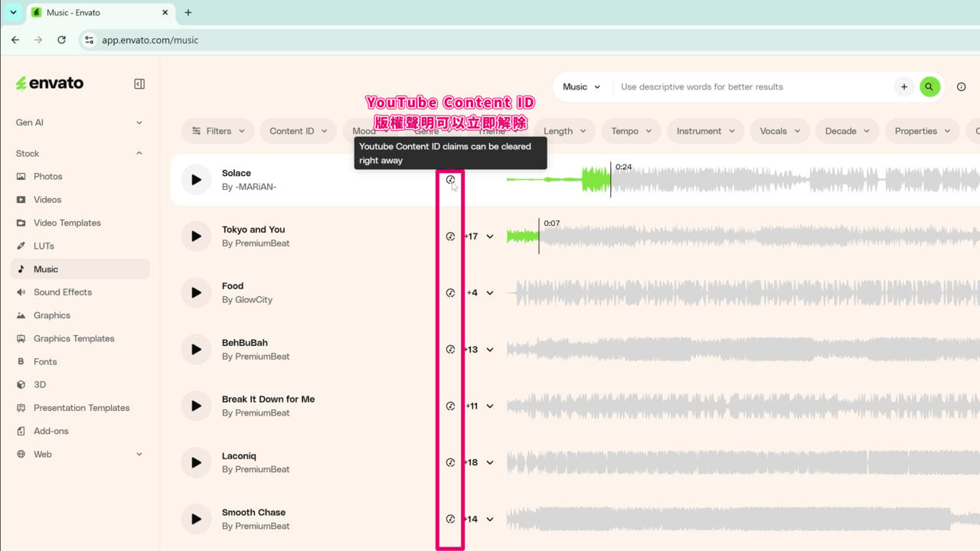
Task: Click the green search magnifier button
Action: [929, 86]
